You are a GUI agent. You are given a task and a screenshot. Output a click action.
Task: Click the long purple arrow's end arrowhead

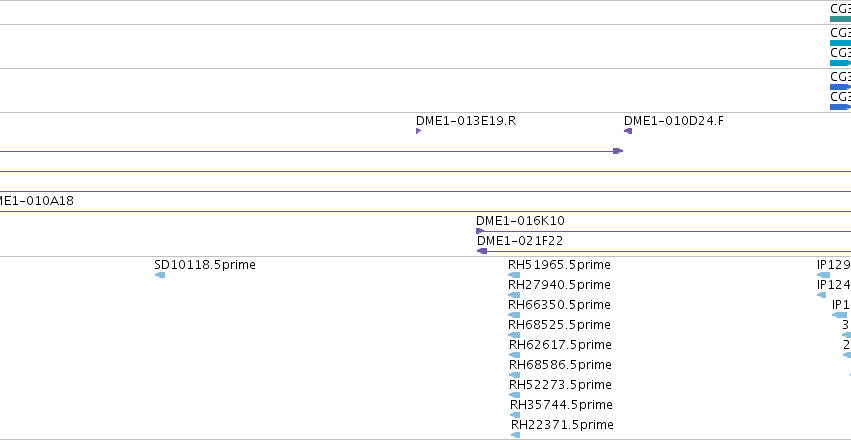[x=618, y=151]
